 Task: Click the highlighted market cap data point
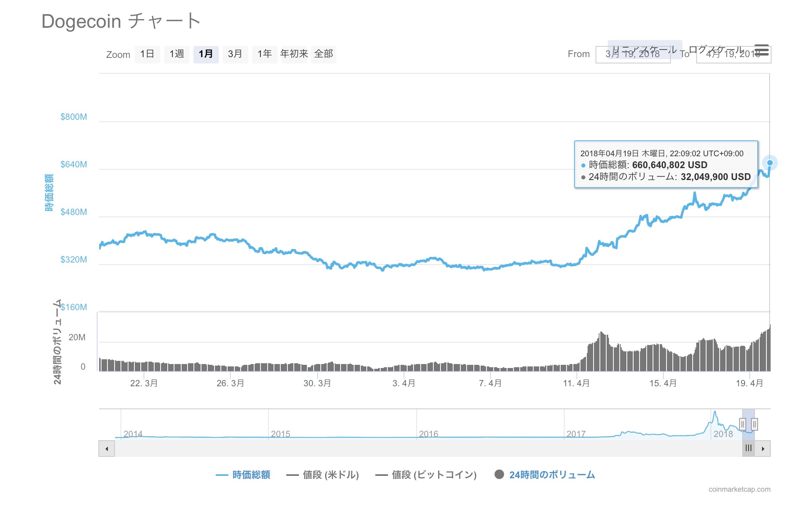(x=770, y=163)
